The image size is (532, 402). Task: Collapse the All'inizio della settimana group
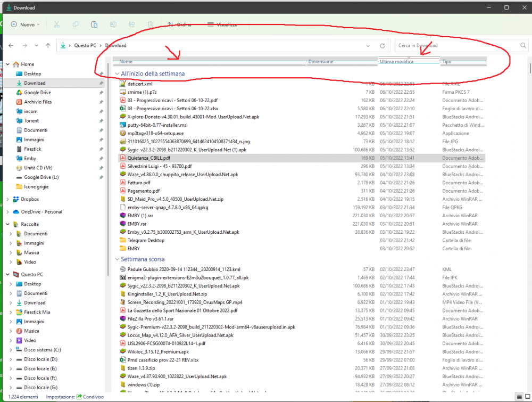(117, 73)
